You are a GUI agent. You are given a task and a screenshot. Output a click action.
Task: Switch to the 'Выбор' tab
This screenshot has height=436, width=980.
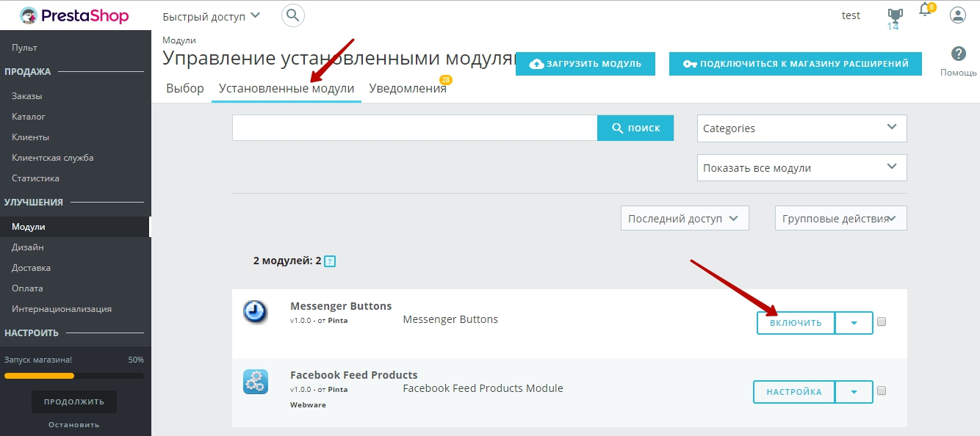(185, 88)
